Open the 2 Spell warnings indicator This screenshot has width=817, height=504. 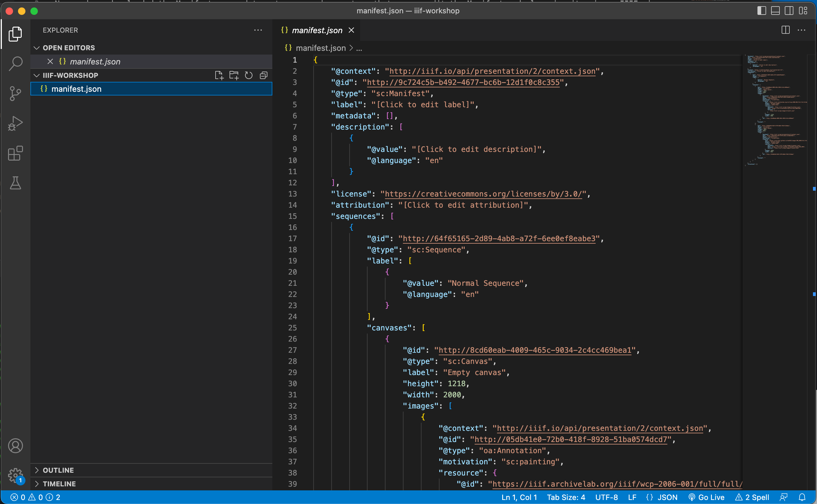[x=752, y=497]
